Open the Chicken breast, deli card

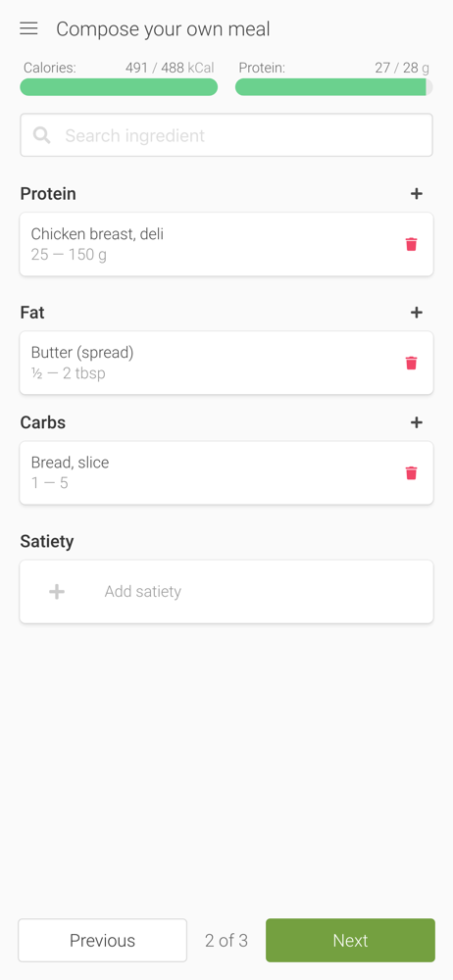click(x=226, y=244)
